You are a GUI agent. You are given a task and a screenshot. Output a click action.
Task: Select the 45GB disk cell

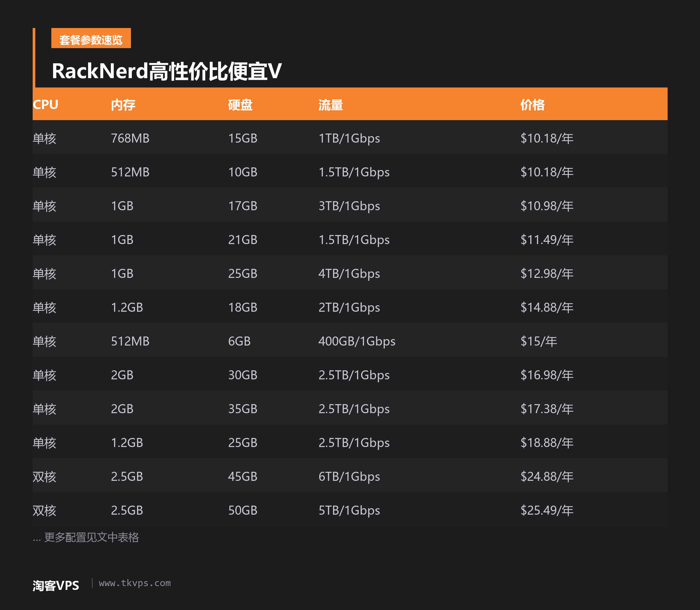pyautogui.click(x=243, y=476)
